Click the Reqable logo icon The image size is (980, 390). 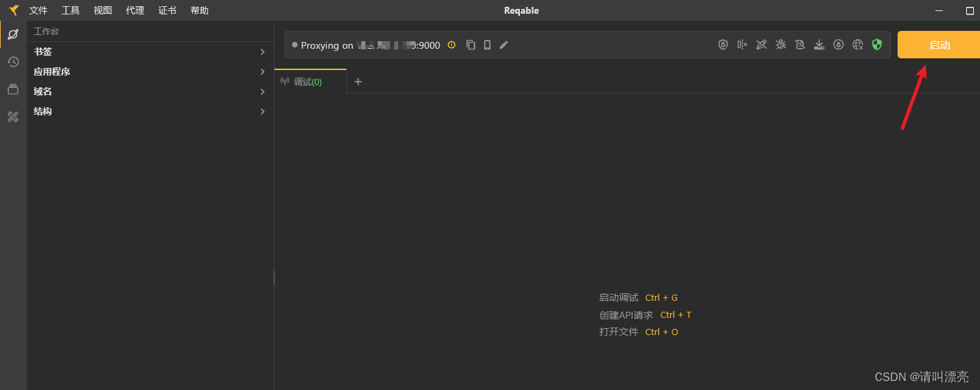[x=14, y=10]
